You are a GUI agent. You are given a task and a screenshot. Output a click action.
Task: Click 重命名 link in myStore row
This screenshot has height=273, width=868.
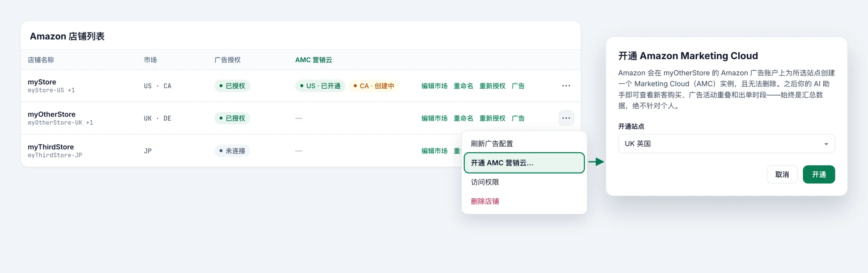tap(464, 86)
